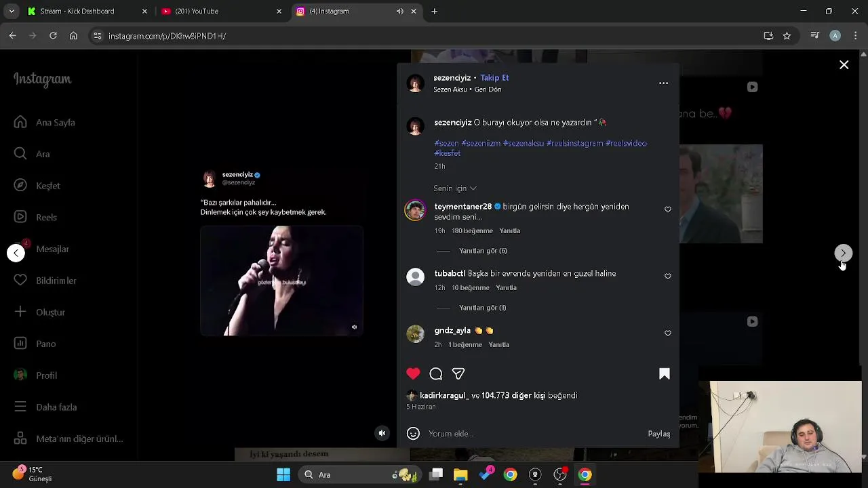Open the tab search dropdown
Screen dimensions: 868x488
tap(11, 11)
